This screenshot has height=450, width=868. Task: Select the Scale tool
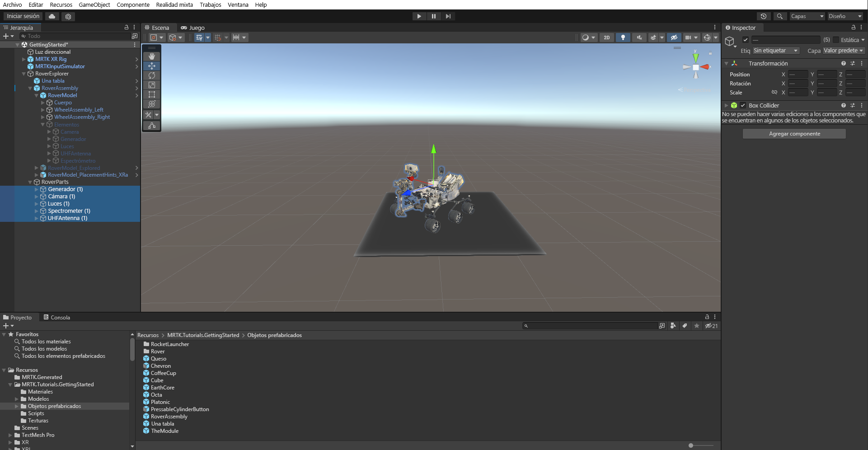pos(152,85)
